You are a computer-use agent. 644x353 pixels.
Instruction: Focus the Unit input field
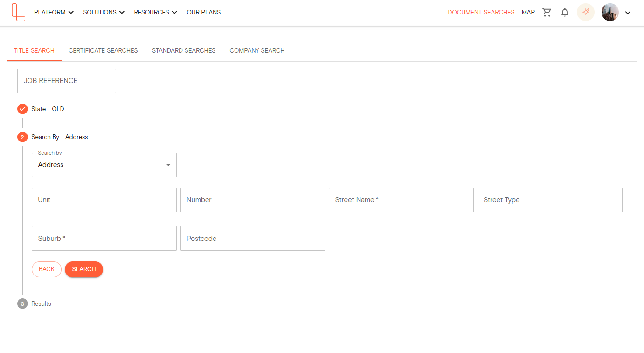(x=104, y=200)
